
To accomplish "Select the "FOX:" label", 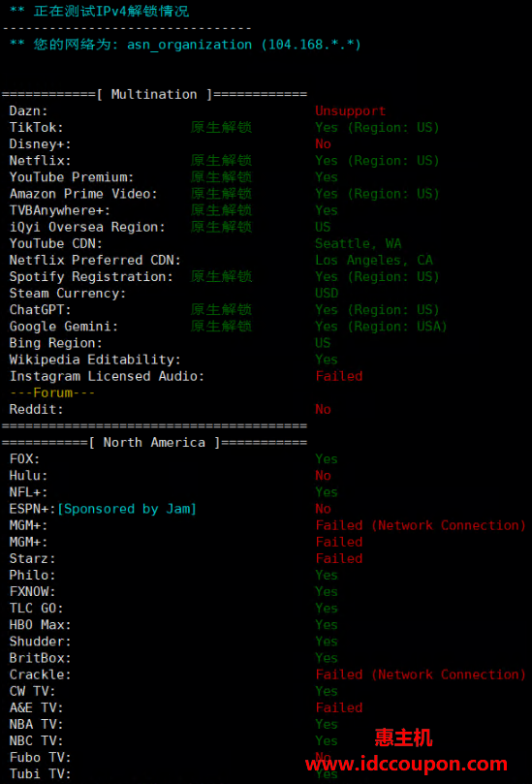I will click(24, 459).
